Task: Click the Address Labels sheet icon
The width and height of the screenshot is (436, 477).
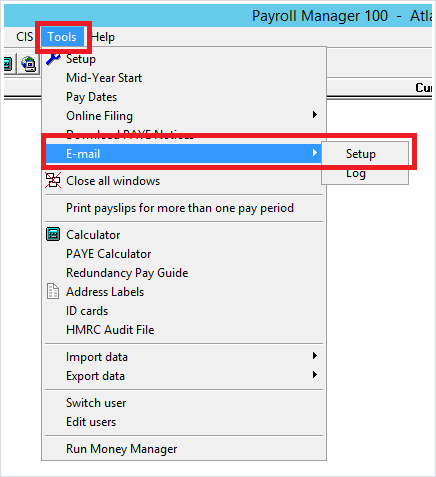Action: pos(53,291)
